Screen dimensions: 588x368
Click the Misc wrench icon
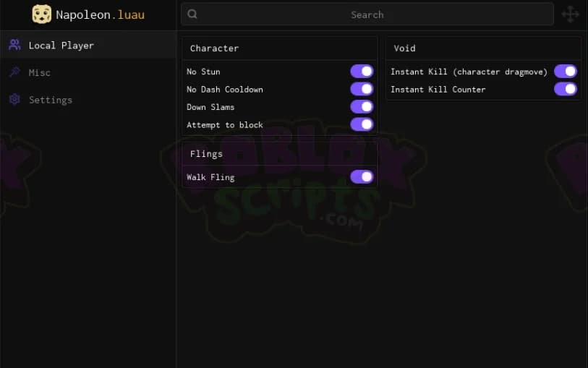click(14, 72)
